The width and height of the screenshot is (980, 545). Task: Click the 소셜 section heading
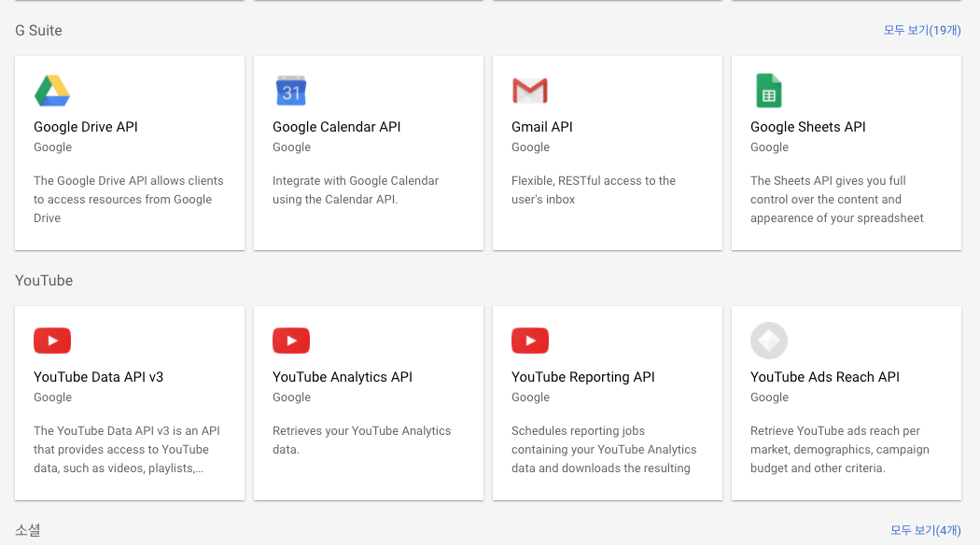point(28,530)
